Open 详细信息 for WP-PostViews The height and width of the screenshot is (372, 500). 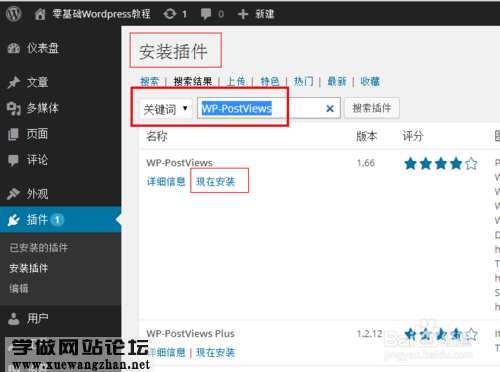click(166, 182)
